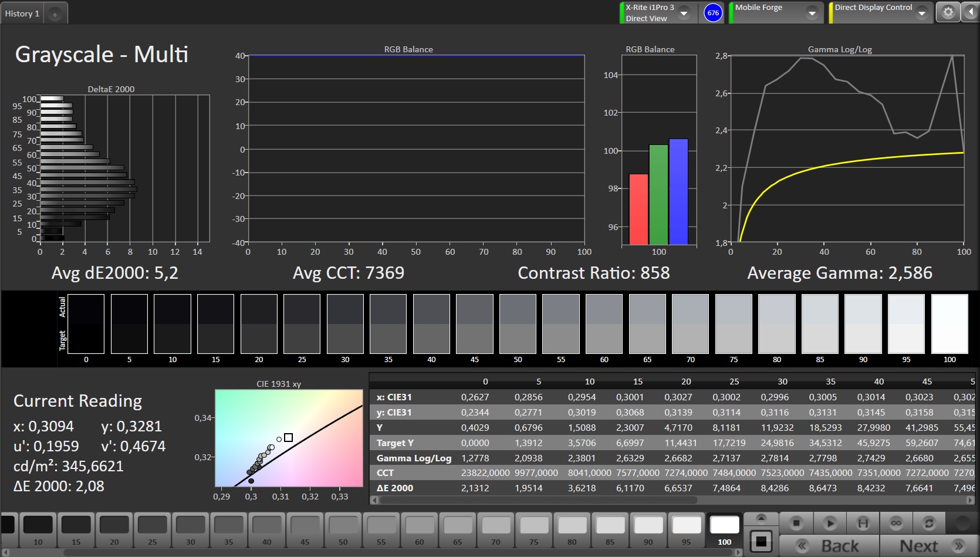Click the 0 patch in the Actual/Target row
Screen dimensions: 980x557
[86, 324]
